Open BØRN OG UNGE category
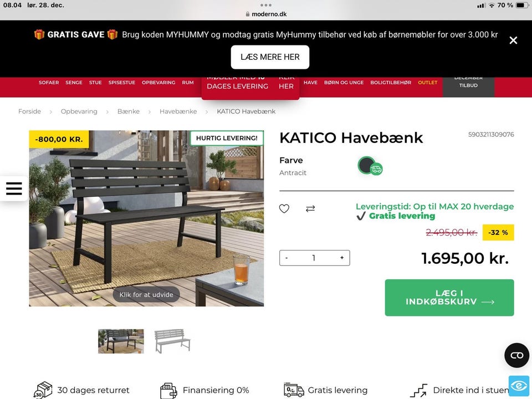This screenshot has height=399, width=532. click(344, 83)
